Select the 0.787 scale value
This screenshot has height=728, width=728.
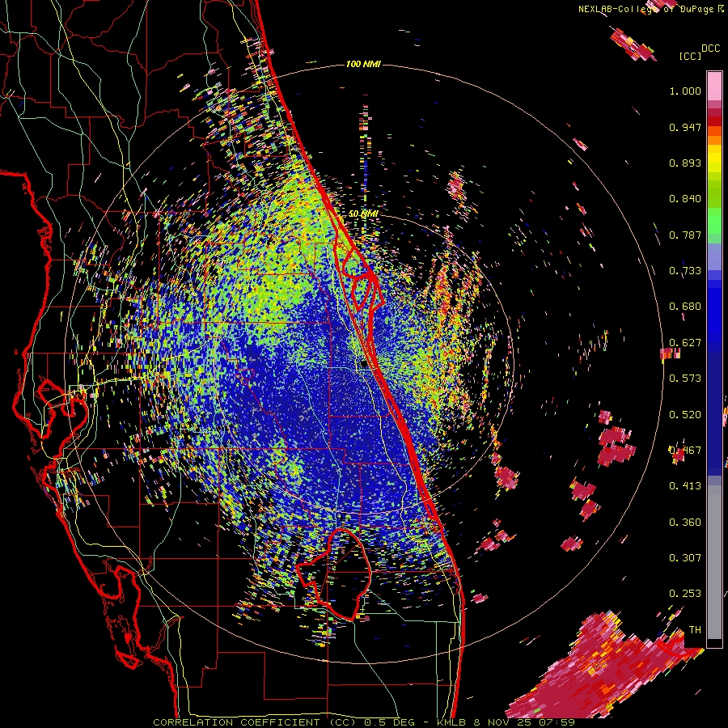tap(685, 235)
